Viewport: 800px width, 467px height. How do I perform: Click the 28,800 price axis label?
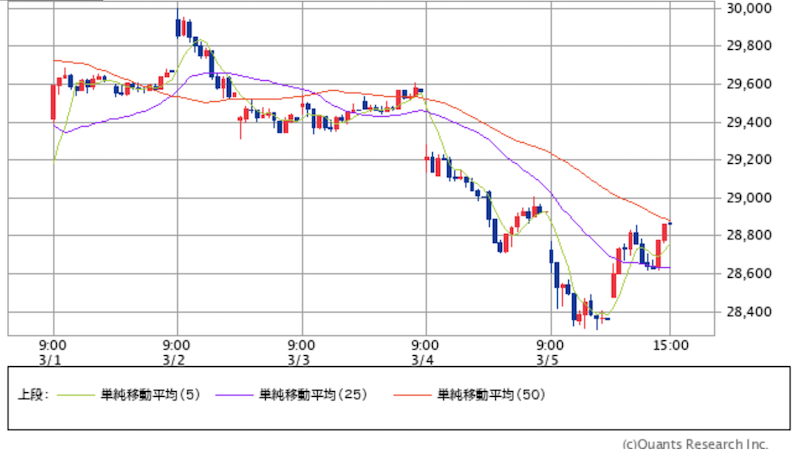click(749, 236)
